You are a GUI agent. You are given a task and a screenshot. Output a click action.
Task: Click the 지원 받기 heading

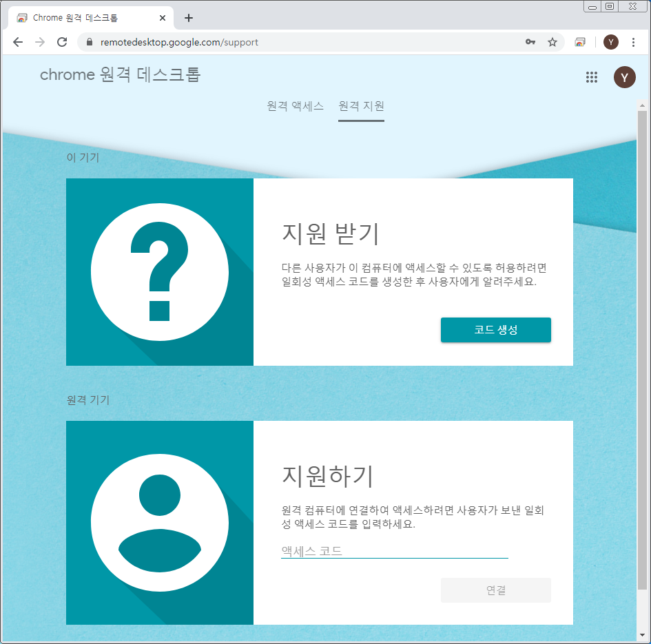click(x=331, y=233)
